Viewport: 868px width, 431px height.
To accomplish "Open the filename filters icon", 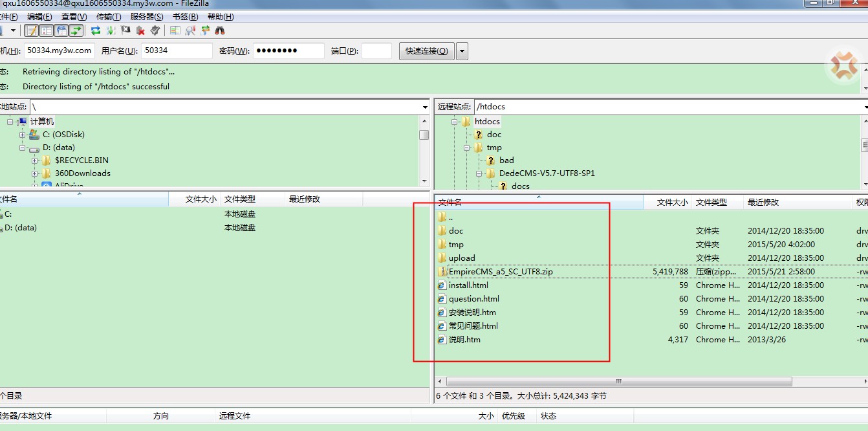I will click(x=175, y=30).
